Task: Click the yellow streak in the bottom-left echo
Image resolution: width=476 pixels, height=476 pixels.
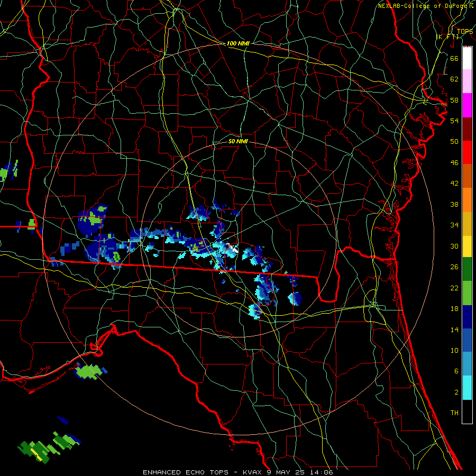Action: coord(36,454)
